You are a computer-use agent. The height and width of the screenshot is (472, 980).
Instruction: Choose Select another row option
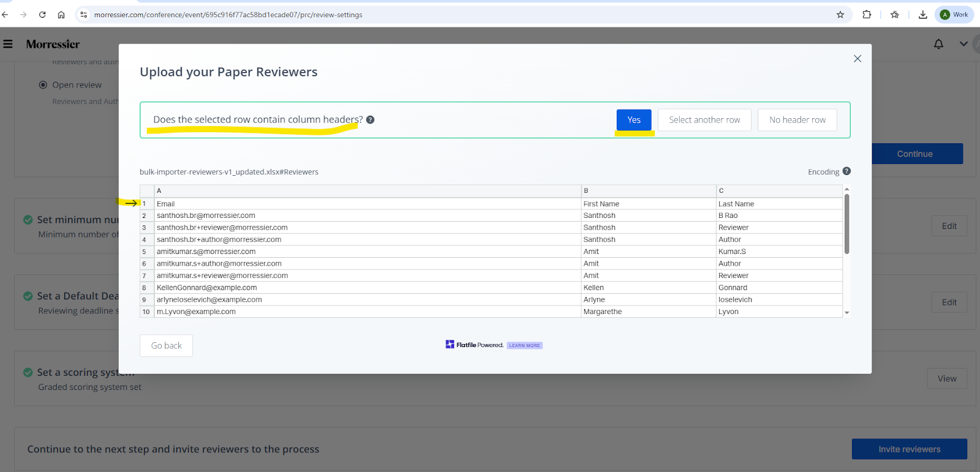704,120
